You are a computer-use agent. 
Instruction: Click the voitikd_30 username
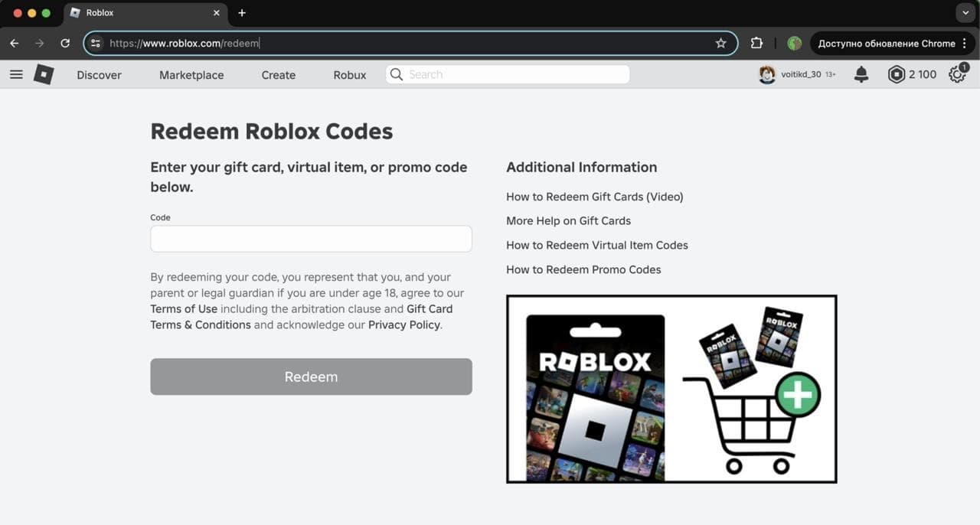click(x=801, y=75)
